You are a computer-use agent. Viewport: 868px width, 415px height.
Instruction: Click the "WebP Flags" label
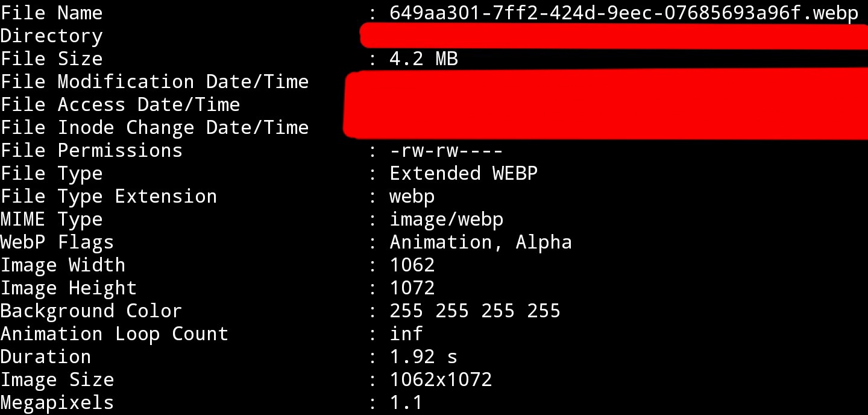(57, 242)
